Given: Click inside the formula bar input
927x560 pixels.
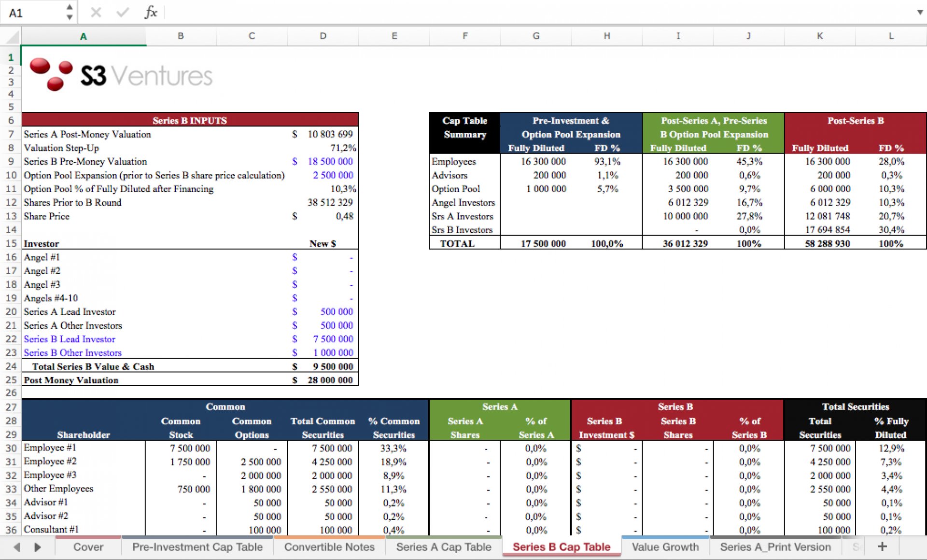Looking at the screenshot, I should [x=538, y=13].
